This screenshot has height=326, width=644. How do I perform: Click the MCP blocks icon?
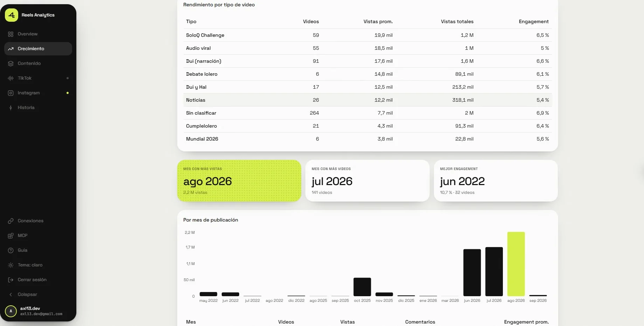click(11, 236)
